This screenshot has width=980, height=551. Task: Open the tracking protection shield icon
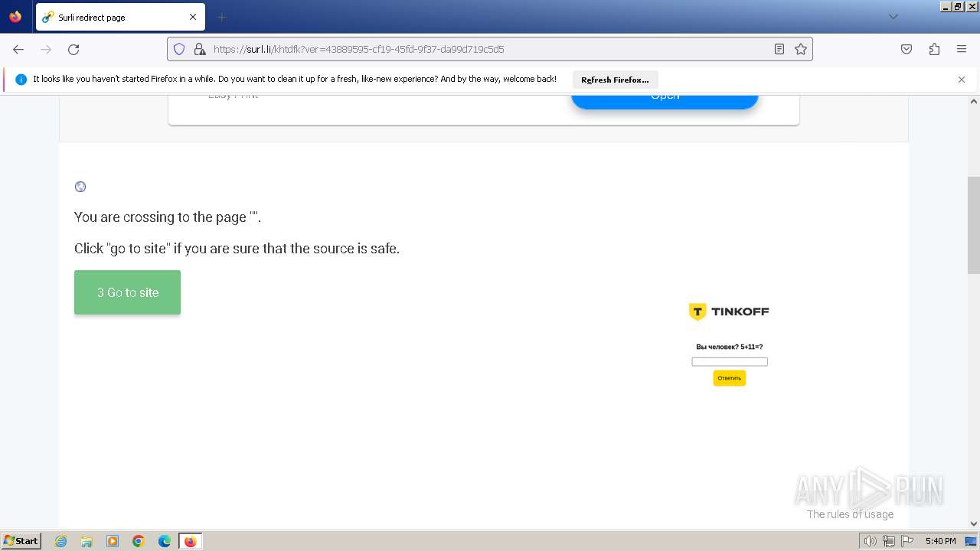tap(179, 49)
